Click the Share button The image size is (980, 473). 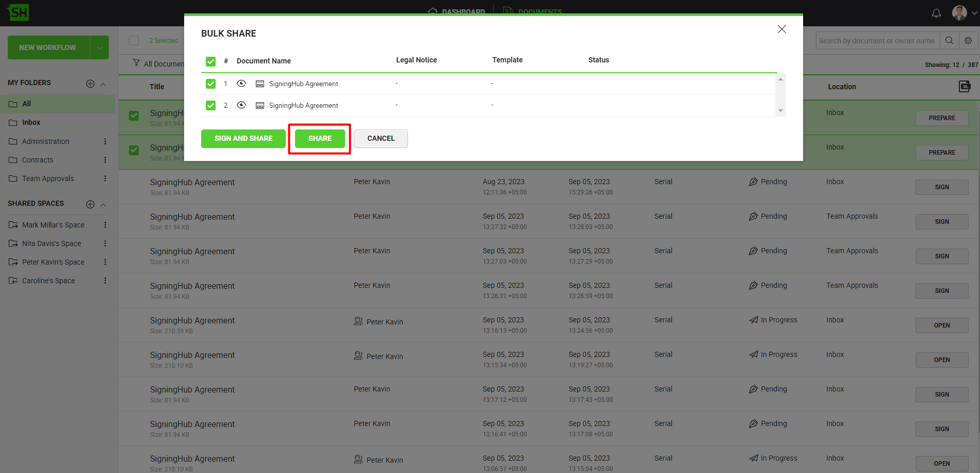tap(320, 138)
